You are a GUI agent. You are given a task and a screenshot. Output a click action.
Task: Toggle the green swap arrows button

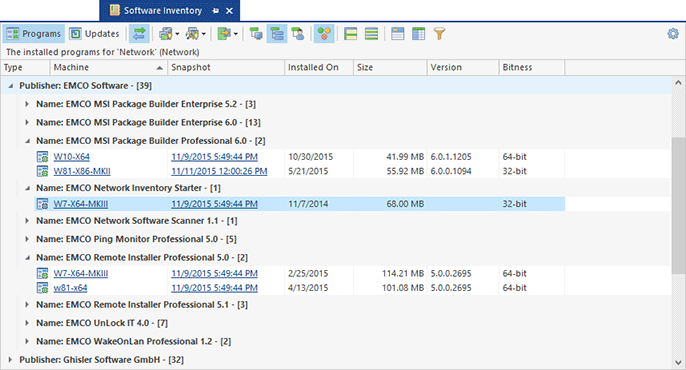(x=140, y=34)
